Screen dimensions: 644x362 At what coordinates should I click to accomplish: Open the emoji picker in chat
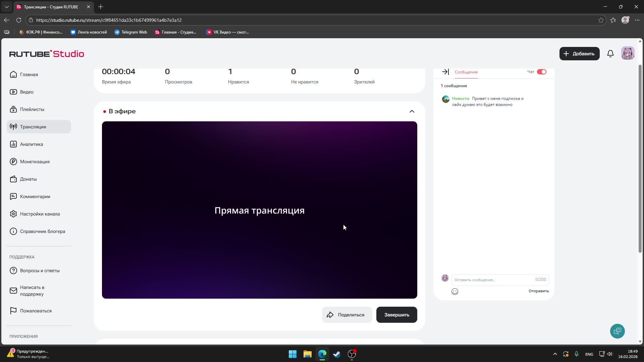[455, 292]
